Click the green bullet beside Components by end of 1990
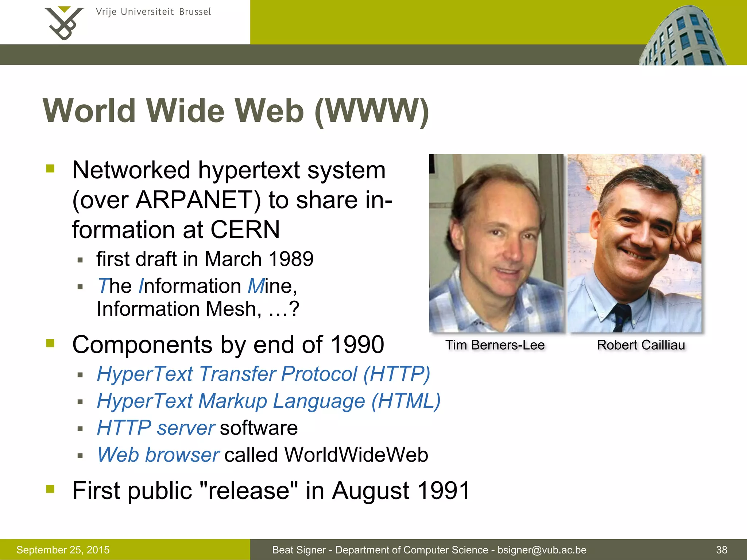The width and height of the screenshot is (747, 560). [x=50, y=343]
